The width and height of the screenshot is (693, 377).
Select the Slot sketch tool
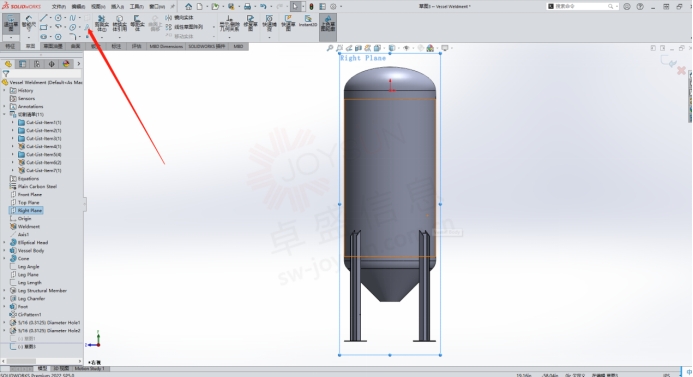(x=43, y=37)
